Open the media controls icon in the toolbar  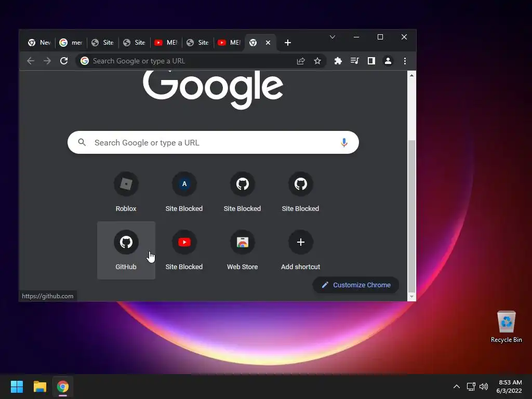[354, 61]
